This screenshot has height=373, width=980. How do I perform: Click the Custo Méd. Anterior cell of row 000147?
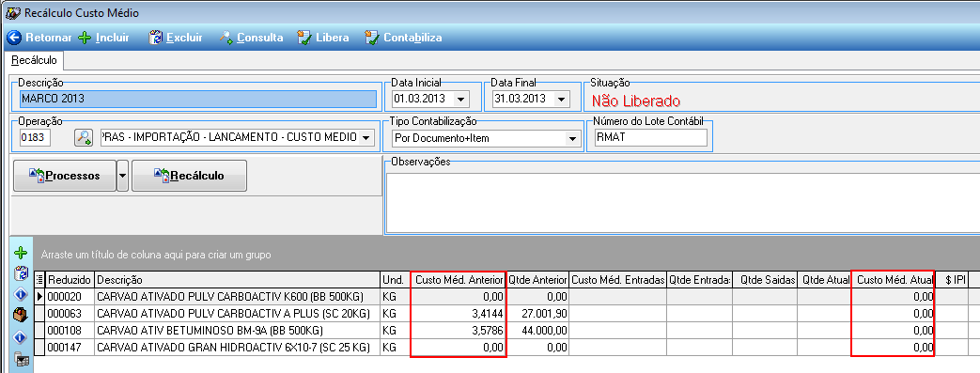tap(459, 347)
